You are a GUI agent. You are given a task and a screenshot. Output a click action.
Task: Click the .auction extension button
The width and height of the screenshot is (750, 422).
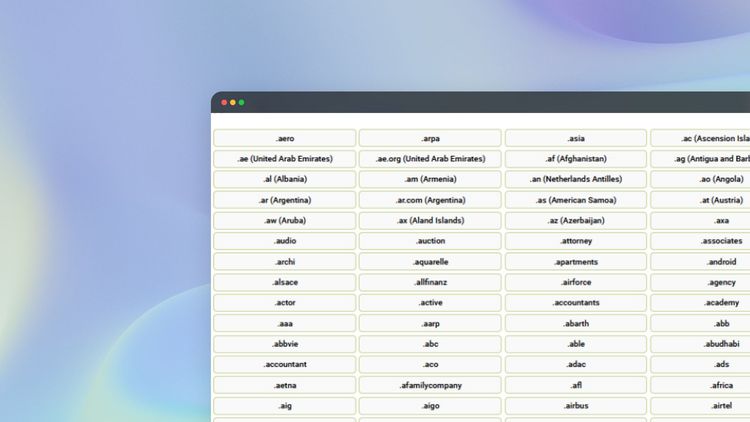click(x=430, y=241)
